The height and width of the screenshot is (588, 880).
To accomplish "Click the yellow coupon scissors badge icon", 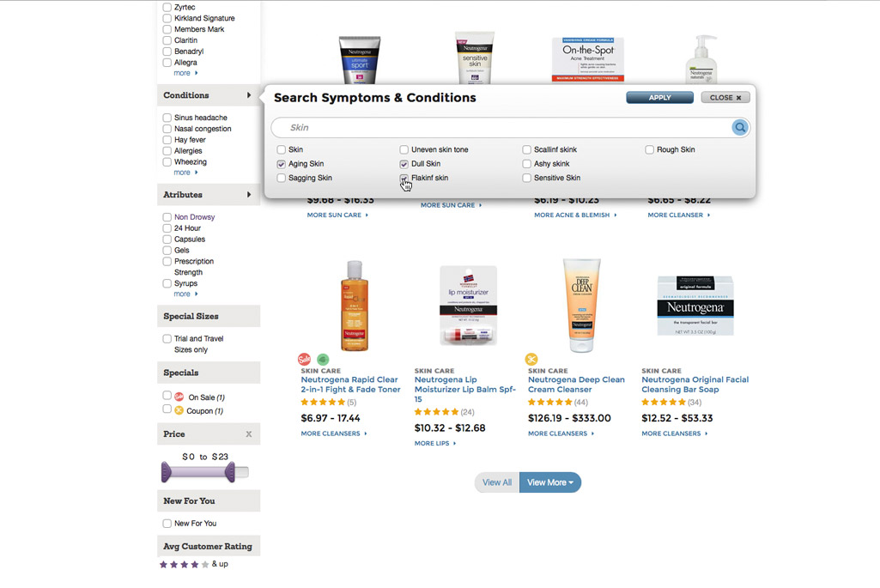I will click(531, 359).
